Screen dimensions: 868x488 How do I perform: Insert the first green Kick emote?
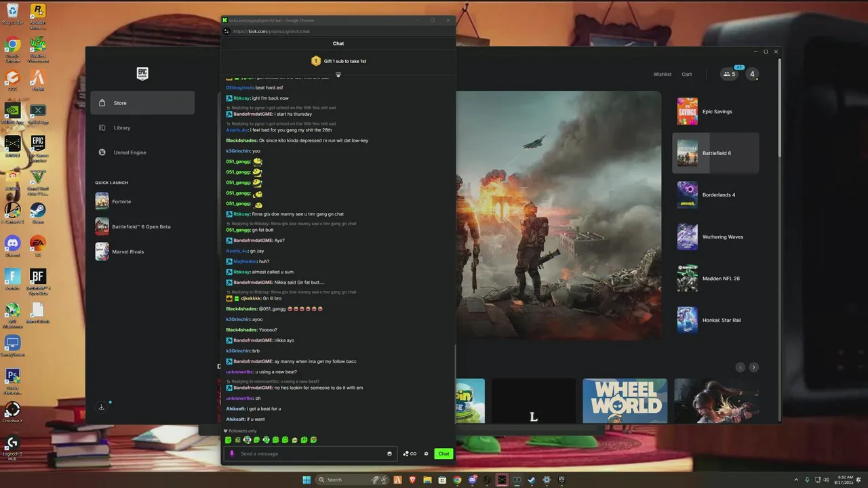[x=229, y=440]
